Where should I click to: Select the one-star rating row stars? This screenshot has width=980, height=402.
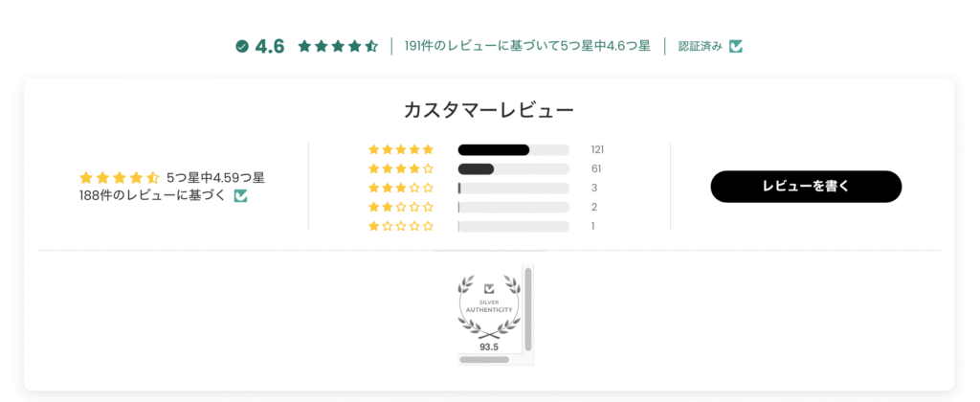click(401, 226)
